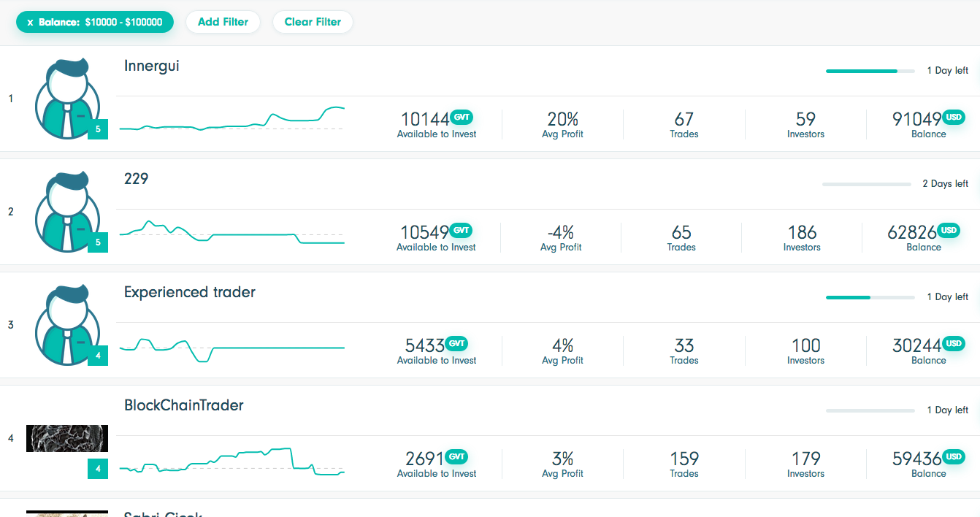980x517 pixels.
Task: Open the 229 trader avatar
Action: pyautogui.click(x=67, y=212)
